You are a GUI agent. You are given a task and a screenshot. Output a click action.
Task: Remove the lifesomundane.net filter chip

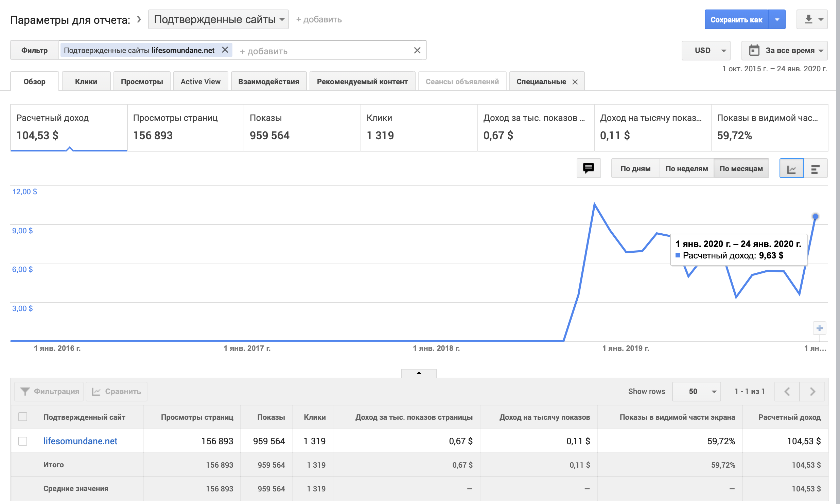225,50
